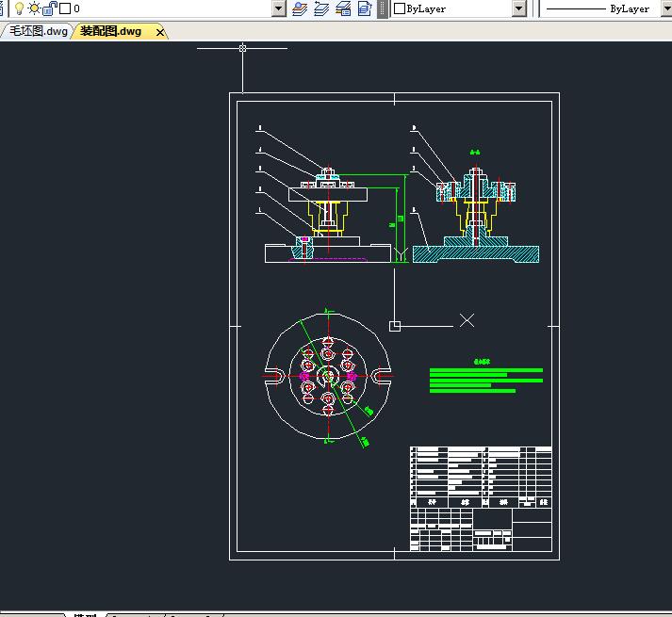
Task: Expand the layer list dropdown arrow
Action: point(278,8)
